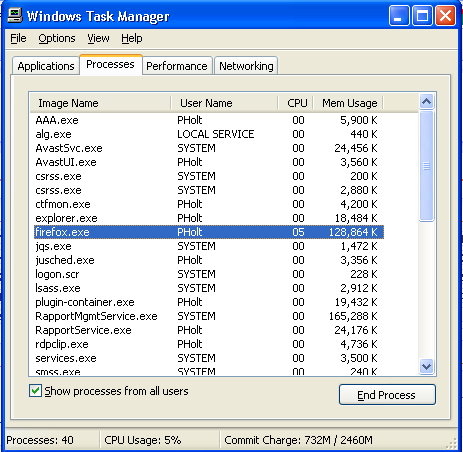Sort by Mem Usage column header
Screen dimensions: 463x452
348,103
